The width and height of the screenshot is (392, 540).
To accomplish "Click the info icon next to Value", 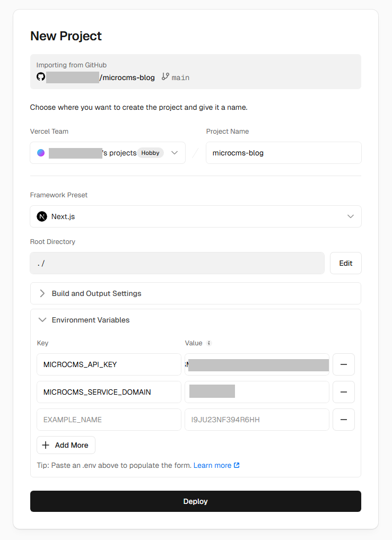I will pos(208,343).
